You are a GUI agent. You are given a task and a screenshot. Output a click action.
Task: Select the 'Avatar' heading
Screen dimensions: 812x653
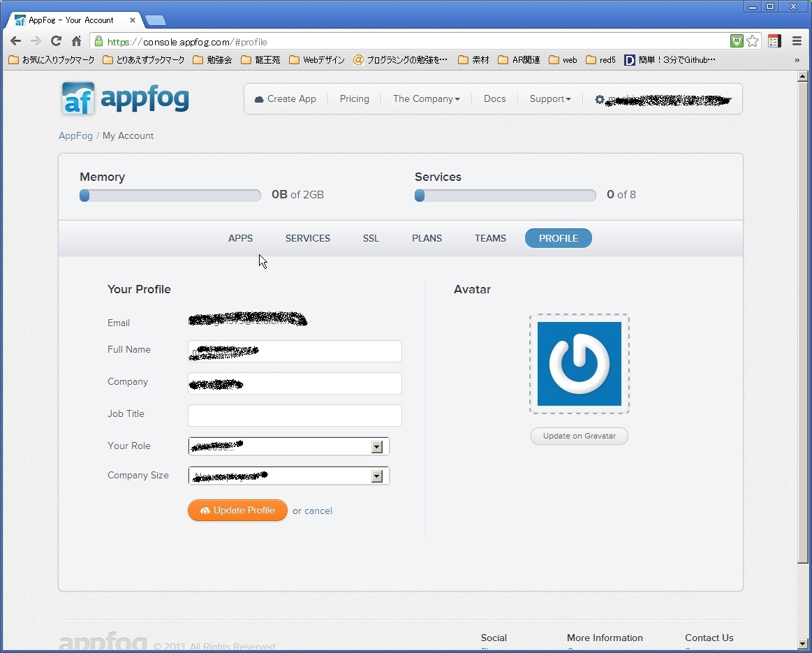click(472, 289)
